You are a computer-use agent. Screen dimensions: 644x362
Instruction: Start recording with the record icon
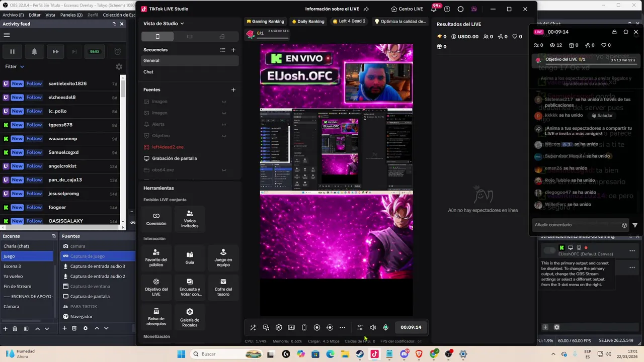click(317, 327)
